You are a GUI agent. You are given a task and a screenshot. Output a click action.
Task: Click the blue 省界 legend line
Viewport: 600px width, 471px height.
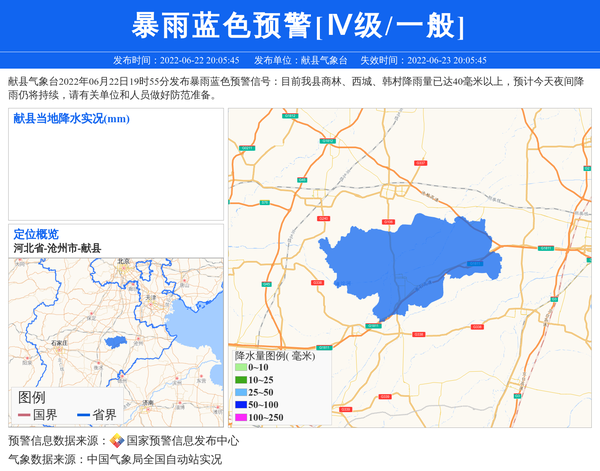(x=83, y=415)
